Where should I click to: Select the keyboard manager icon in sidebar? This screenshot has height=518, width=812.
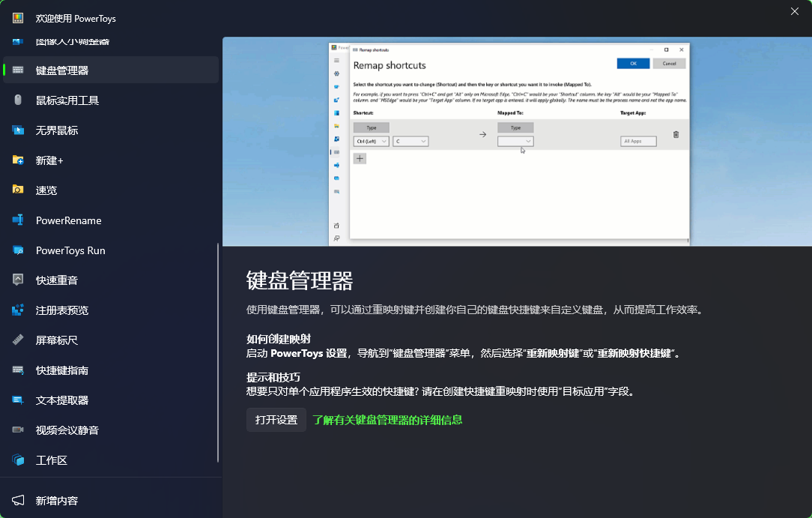coord(18,70)
